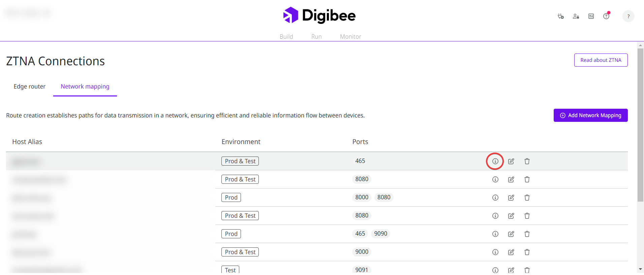Open the user access icon in header
Screen dimensions: 644x275
click(576, 16)
